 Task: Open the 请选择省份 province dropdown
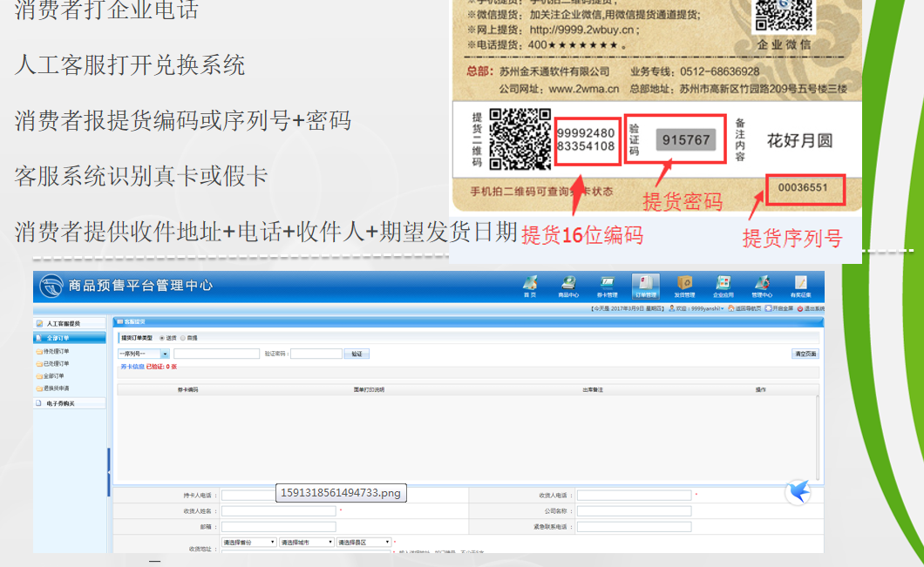[x=249, y=542]
